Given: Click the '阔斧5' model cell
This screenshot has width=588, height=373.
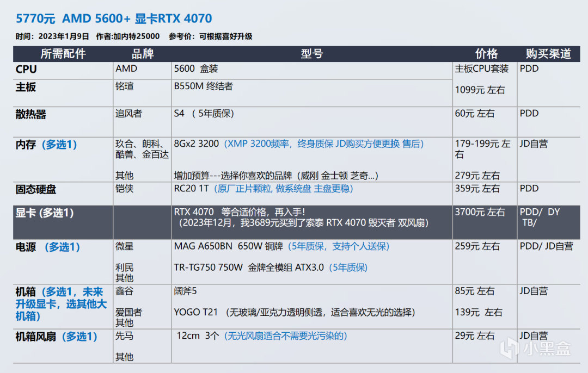Looking at the screenshot, I should pos(185,291).
